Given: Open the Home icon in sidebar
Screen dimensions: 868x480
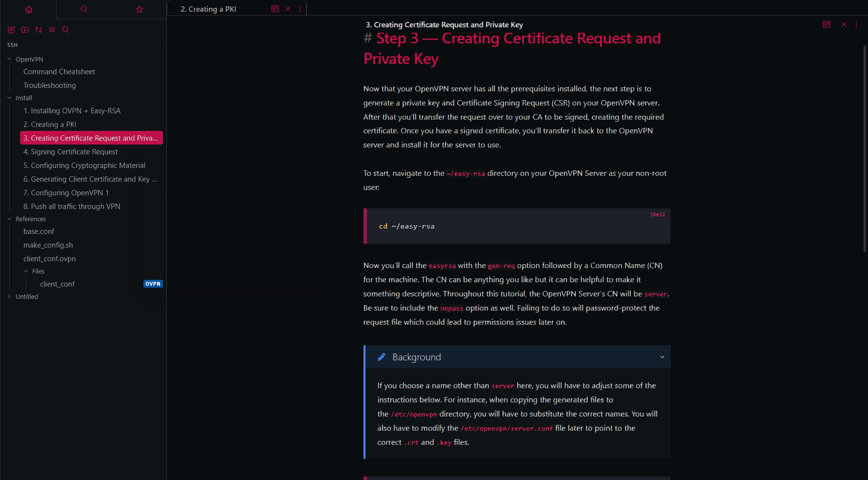Looking at the screenshot, I should point(29,9).
